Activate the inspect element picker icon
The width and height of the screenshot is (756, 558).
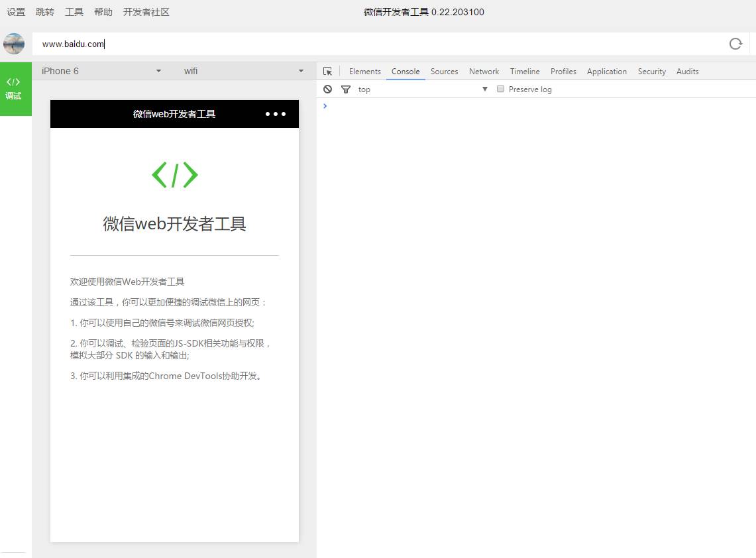click(x=328, y=72)
